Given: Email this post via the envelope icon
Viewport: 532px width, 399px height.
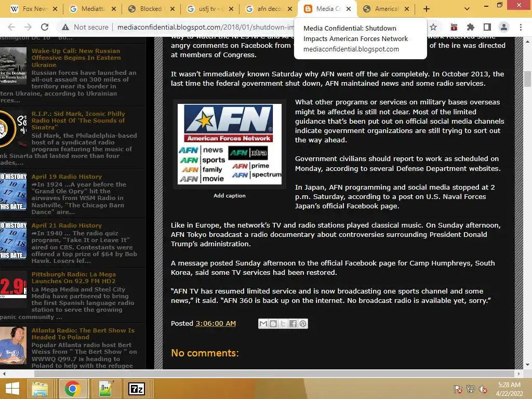Looking at the screenshot, I should [263, 324].
